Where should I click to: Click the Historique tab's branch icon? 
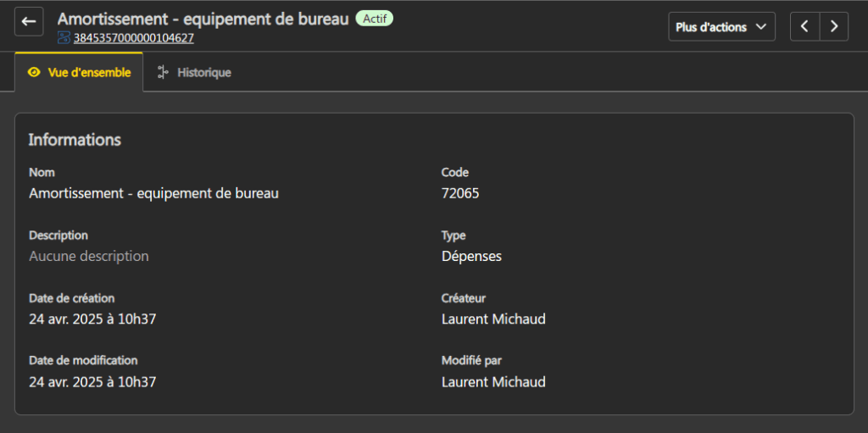[x=163, y=73]
